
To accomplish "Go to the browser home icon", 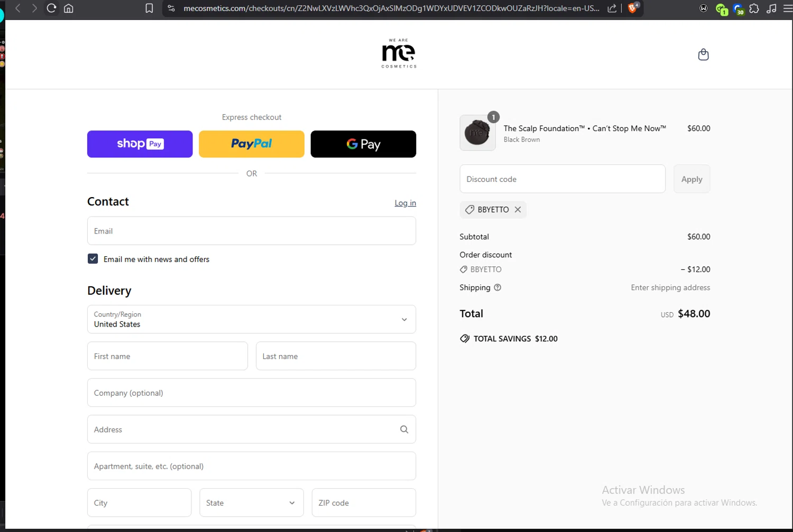I will 69,8.
